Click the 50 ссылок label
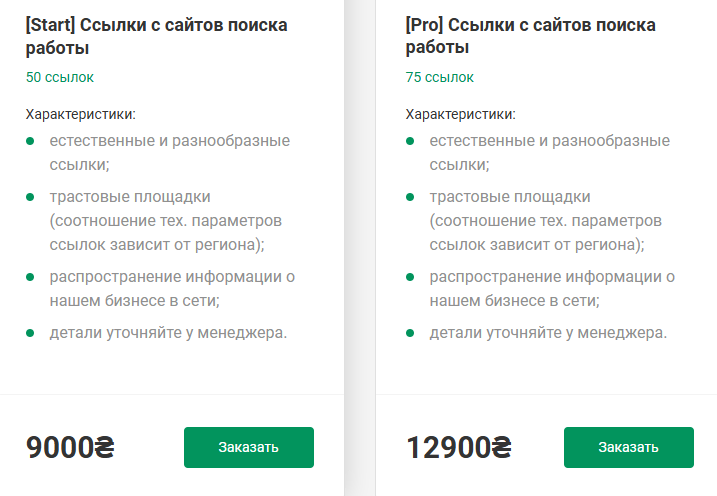The width and height of the screenshot is (717, 496). (60, 77)
